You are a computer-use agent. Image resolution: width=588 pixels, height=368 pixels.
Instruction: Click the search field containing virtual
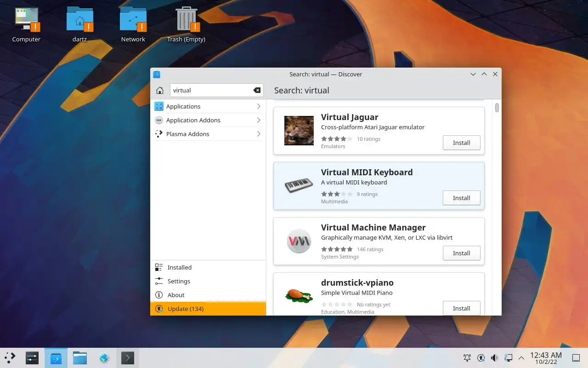click(x=217, y=90)
